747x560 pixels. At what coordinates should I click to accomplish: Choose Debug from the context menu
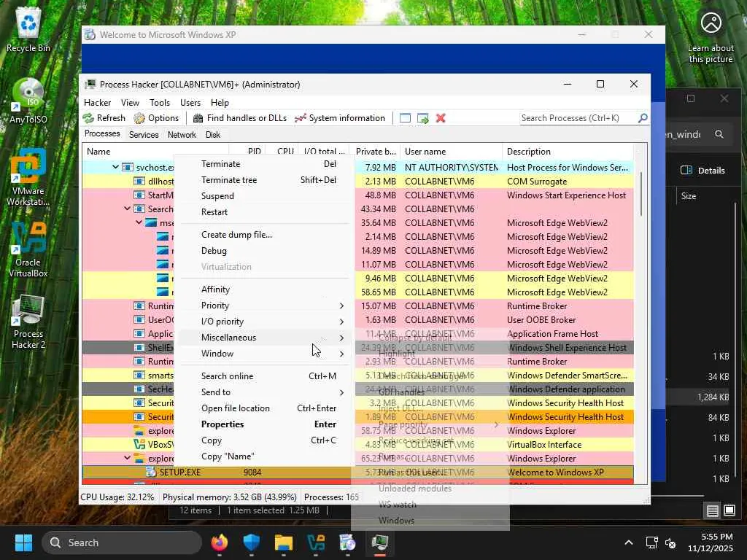[263, 251]
